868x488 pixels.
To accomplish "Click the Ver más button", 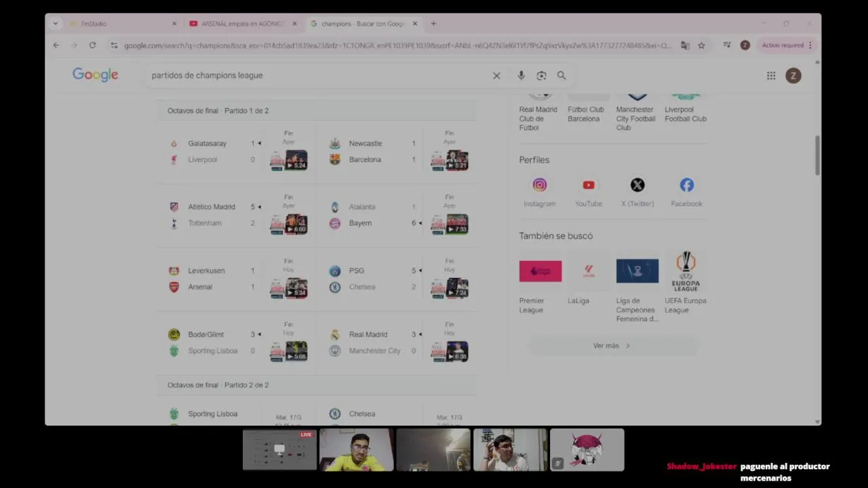I will tap(612, 346).
